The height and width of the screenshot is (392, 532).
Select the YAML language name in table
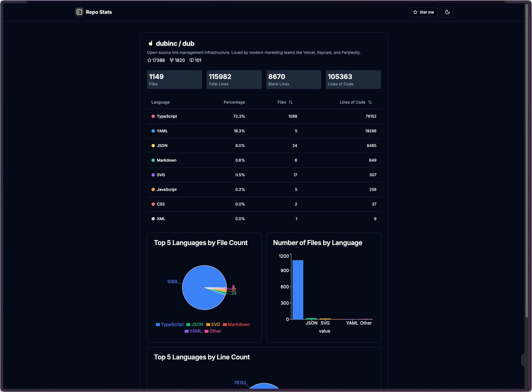click(x=162, y=131)
